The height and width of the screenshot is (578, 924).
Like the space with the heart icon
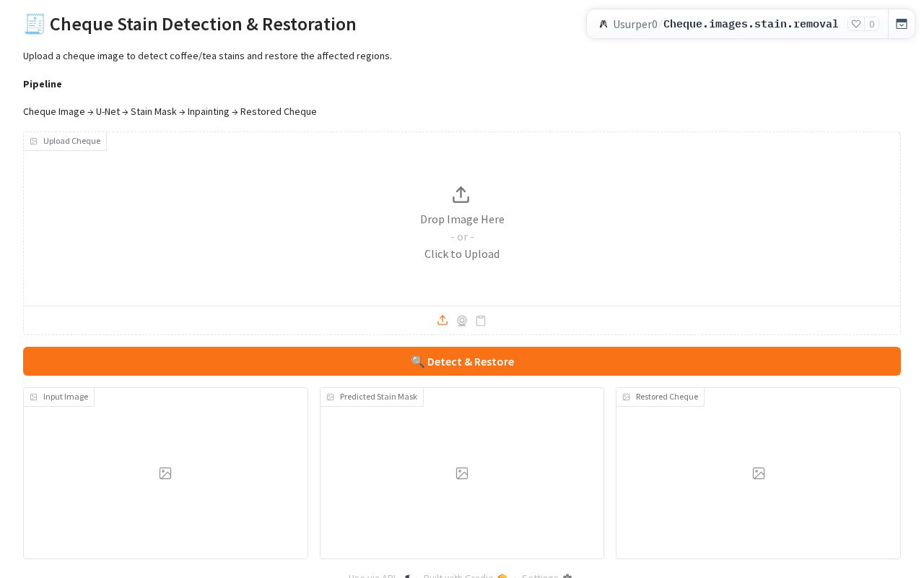[856, 24]
